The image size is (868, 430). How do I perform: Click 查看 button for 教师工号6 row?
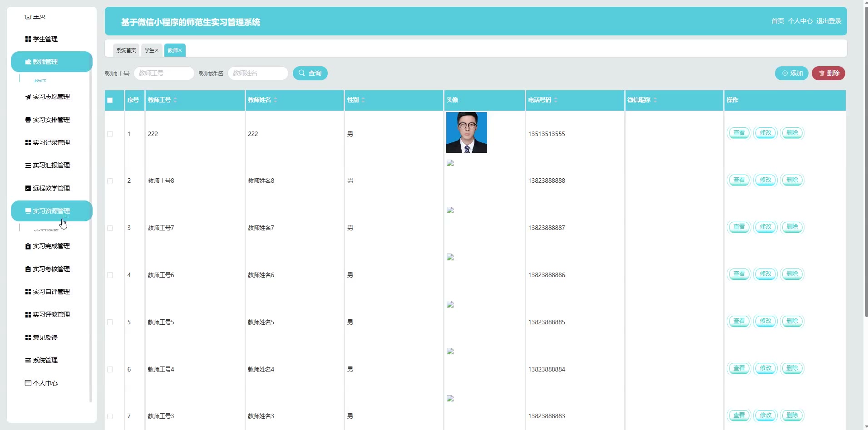[x=739, y=274]
